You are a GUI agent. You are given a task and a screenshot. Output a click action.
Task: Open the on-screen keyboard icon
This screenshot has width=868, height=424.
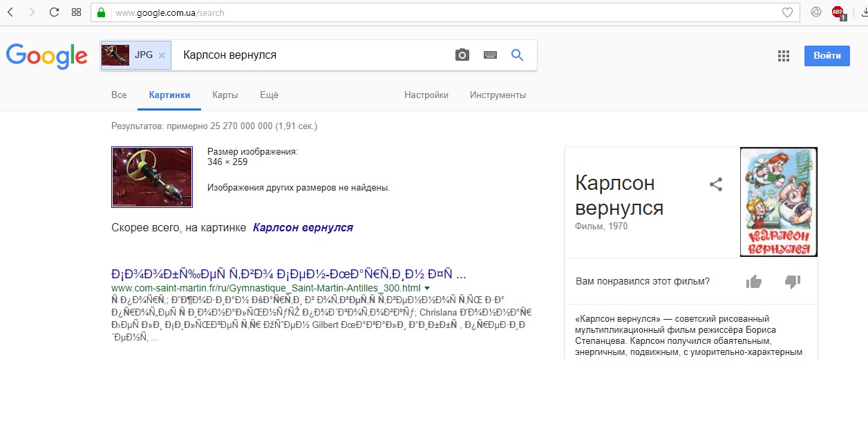point(490,55)
